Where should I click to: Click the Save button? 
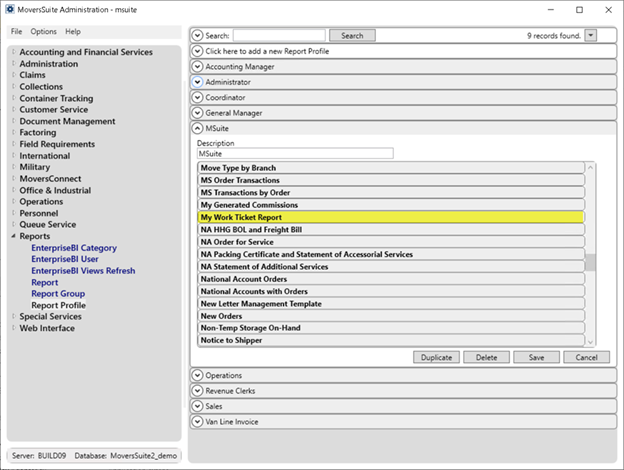tap(536, 357)
